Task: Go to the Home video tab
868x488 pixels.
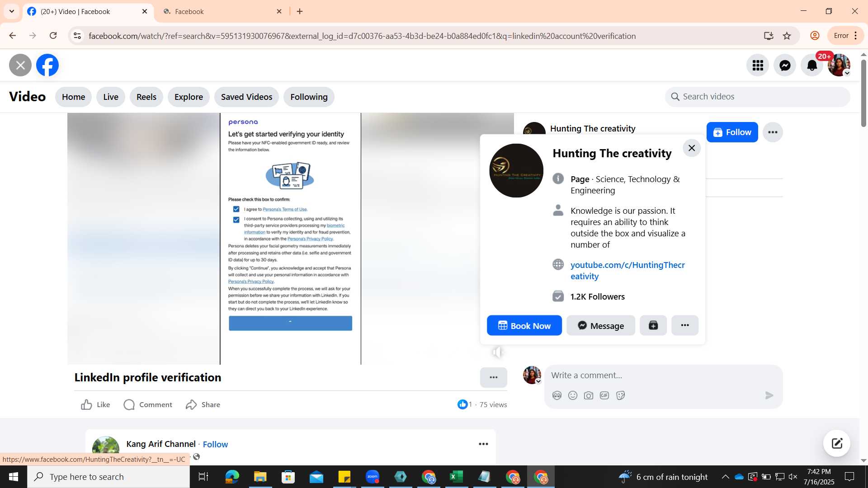Action: tap(73, 97)
